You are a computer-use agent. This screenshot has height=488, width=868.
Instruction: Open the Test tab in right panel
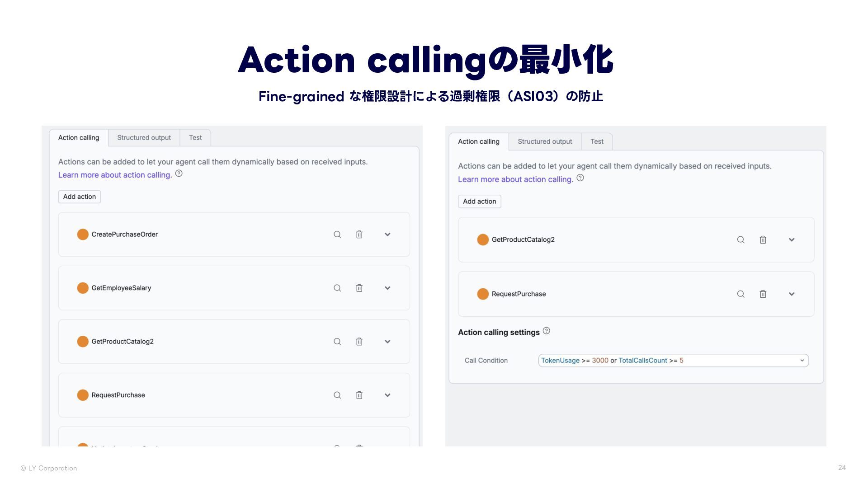tap(597, 141)
